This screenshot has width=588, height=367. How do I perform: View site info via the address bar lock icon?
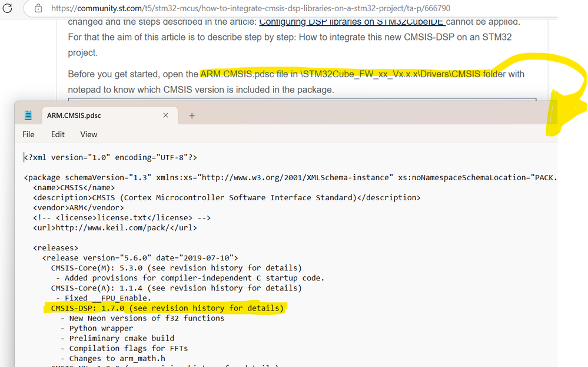click(x=38, y=8)
